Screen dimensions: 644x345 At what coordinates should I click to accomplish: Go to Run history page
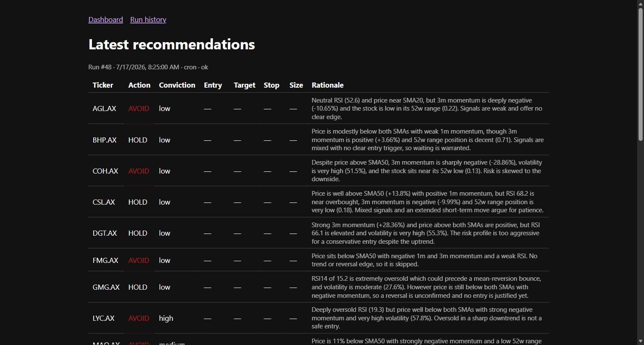pyautogui.click(x=148, y=20)
